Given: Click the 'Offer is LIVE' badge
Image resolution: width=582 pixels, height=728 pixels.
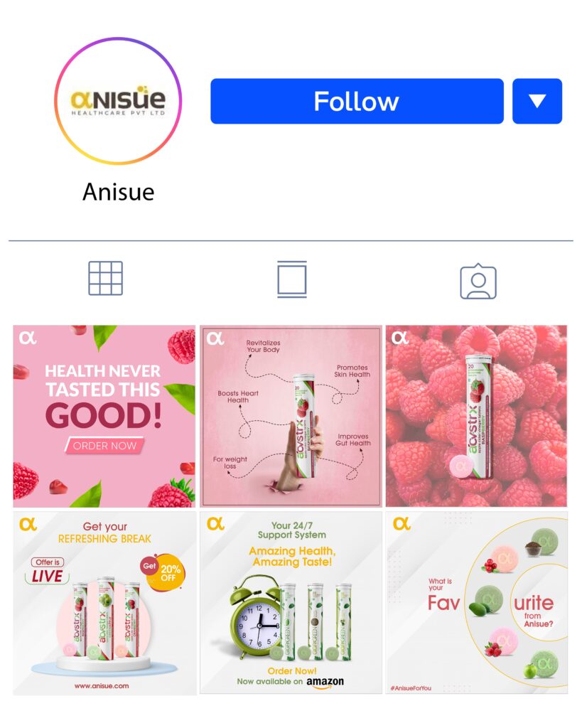Looking at the screenshot, I should click(48, 571).
